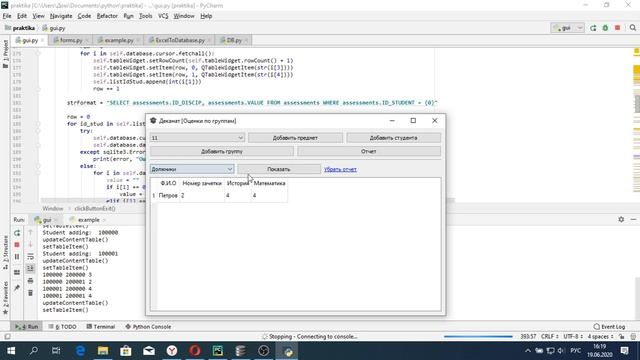Open the VCS menu
The height and width of the screenshot is (360, 640).
(163, 16)
